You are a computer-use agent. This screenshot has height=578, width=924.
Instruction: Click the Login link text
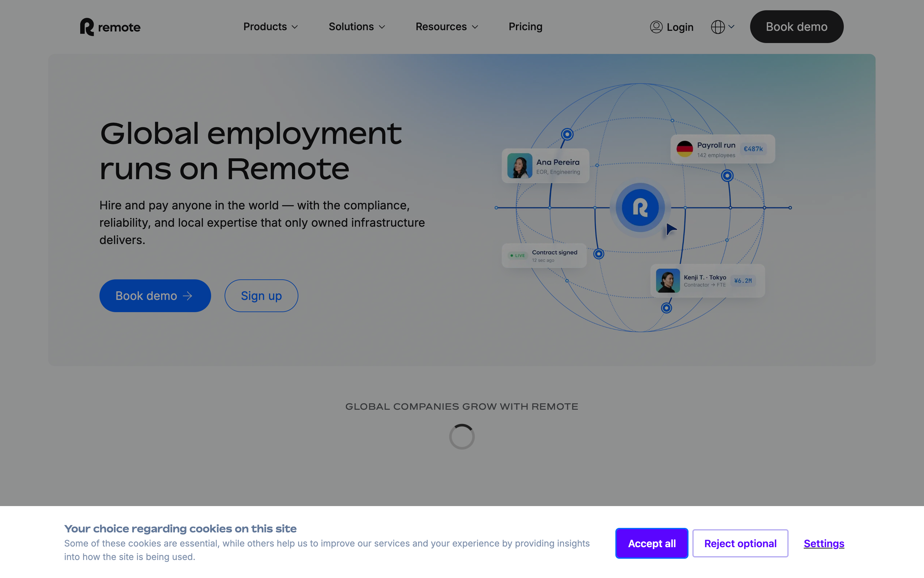(680, 27)
